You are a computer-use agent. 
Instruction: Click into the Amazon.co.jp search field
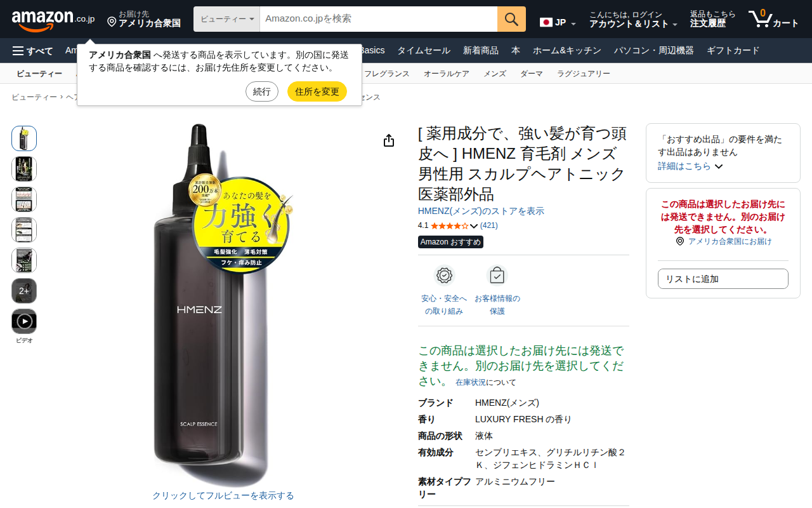click(x=378, y=19)
